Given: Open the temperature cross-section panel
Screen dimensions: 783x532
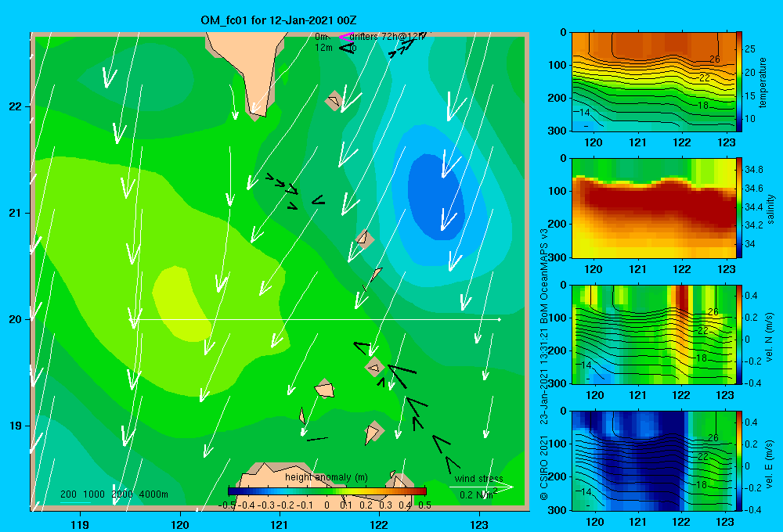Looking at the screenshot, I should [x=653, y=81].
